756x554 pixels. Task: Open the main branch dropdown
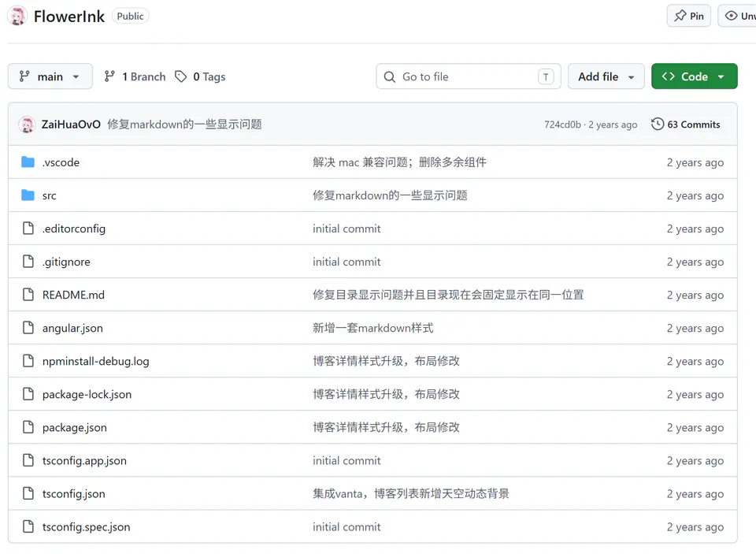[50, 76]
